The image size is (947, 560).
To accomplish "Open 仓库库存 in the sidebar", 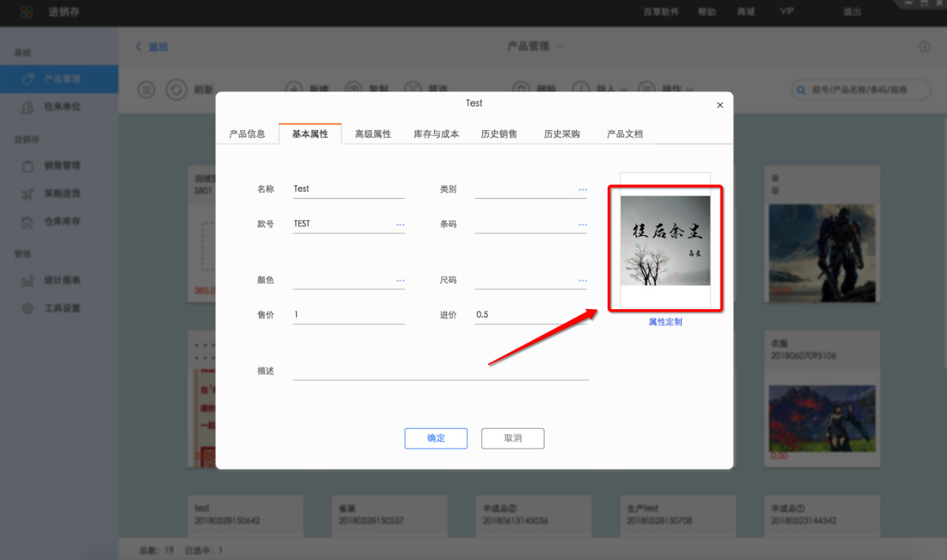I will click(x=59, y=222).
